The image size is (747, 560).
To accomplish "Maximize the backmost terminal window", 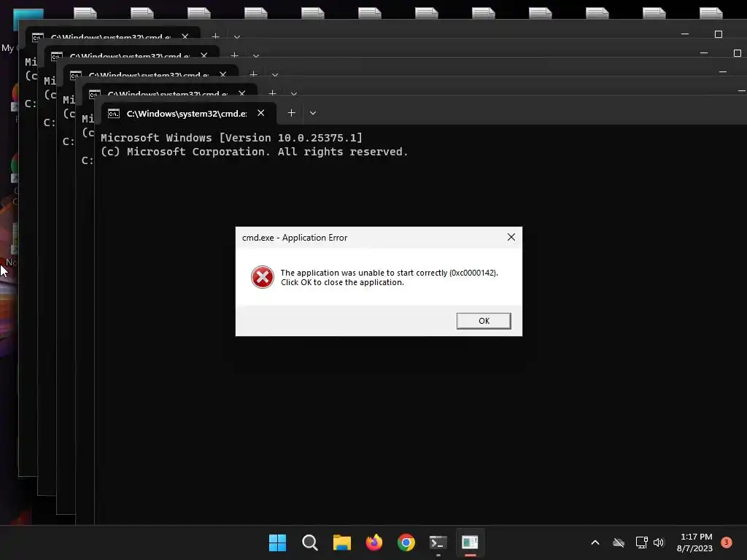I will point(719,34).
